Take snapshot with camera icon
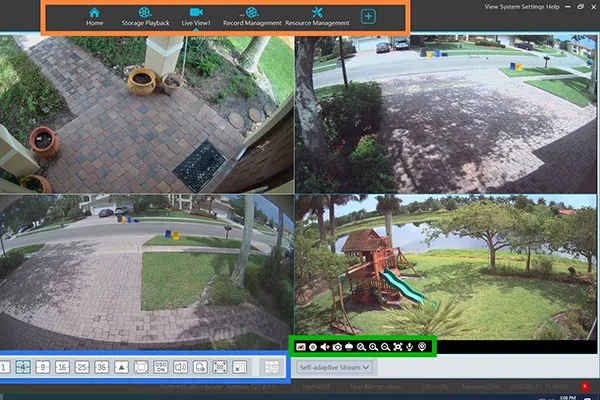 point(337,346)
